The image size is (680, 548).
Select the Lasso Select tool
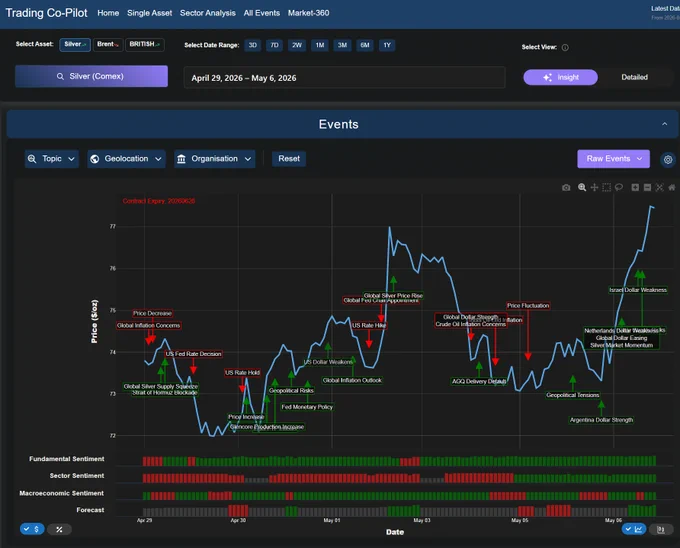(x=619, y=187)
